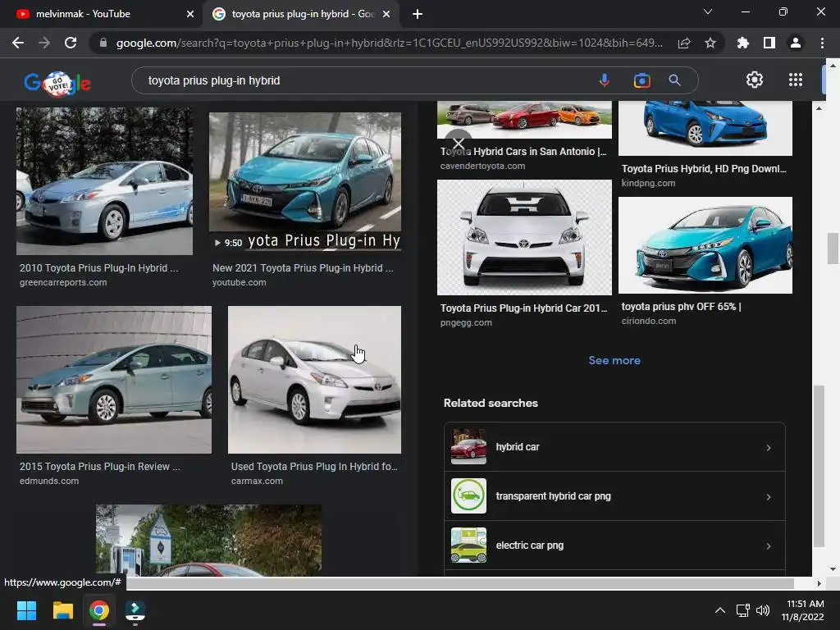Viewport: 840px width, 630px height.
Task: Open the transparent hybrid car png suggestion
Action: 614,496
